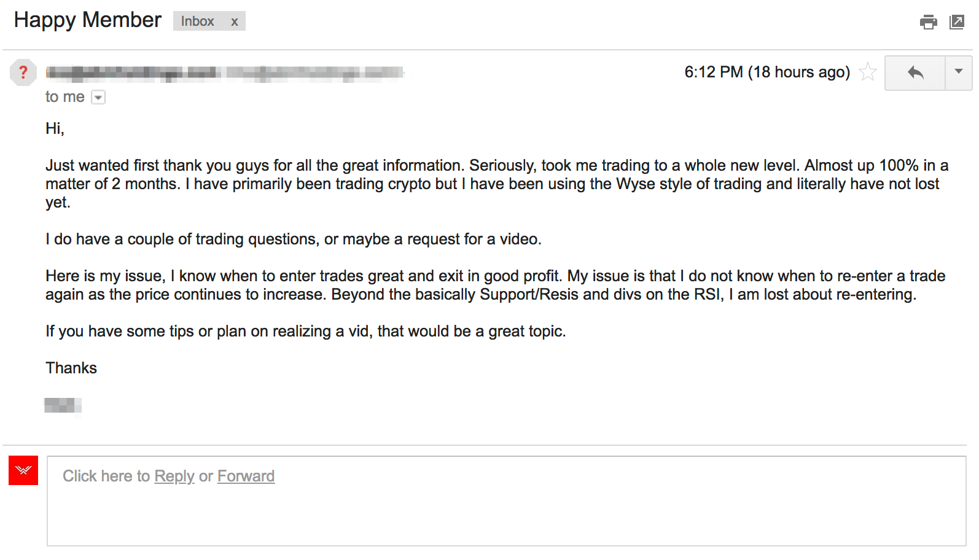Click the Happy Member subject heading
Screen dimensions: 979x560
pos(87,20)
